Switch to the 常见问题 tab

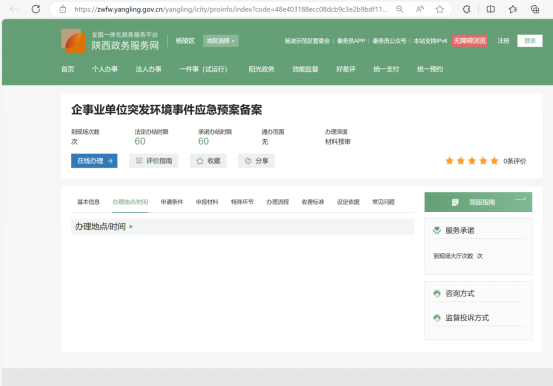pyautogui.click(x=383, y=202)
